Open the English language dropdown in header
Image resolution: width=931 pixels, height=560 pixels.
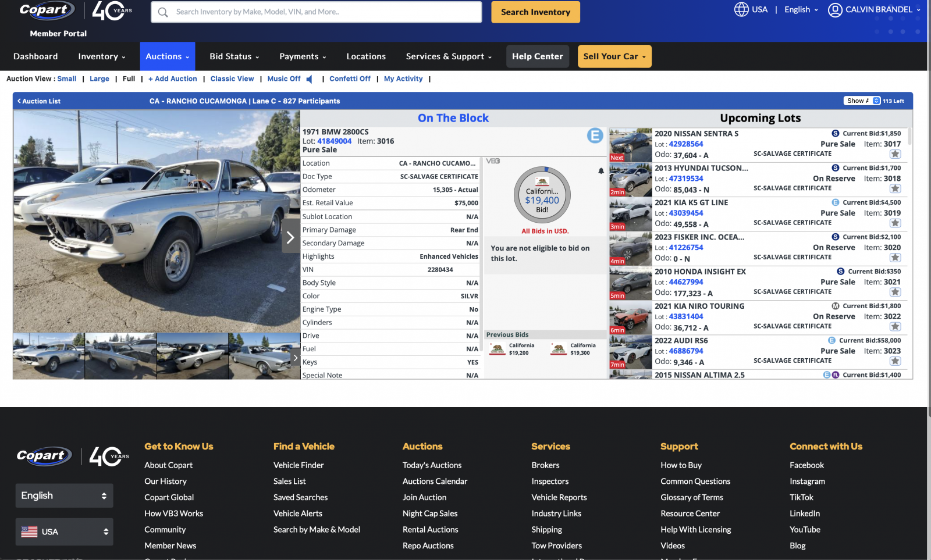click(801, 10)
